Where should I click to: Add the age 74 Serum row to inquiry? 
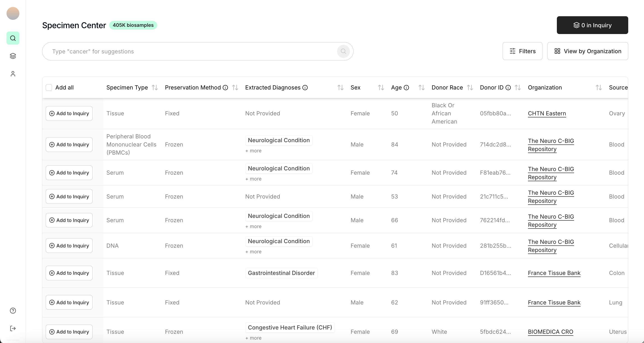click(x=69, y=173)
